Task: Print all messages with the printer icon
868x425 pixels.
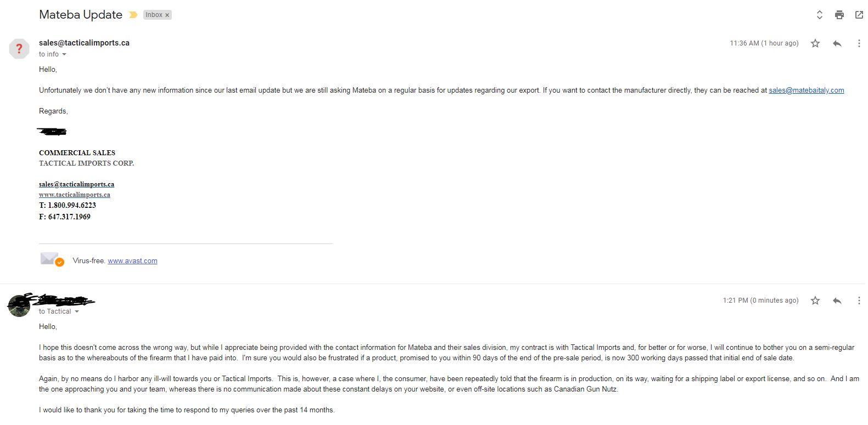Action: click(839, 15)
